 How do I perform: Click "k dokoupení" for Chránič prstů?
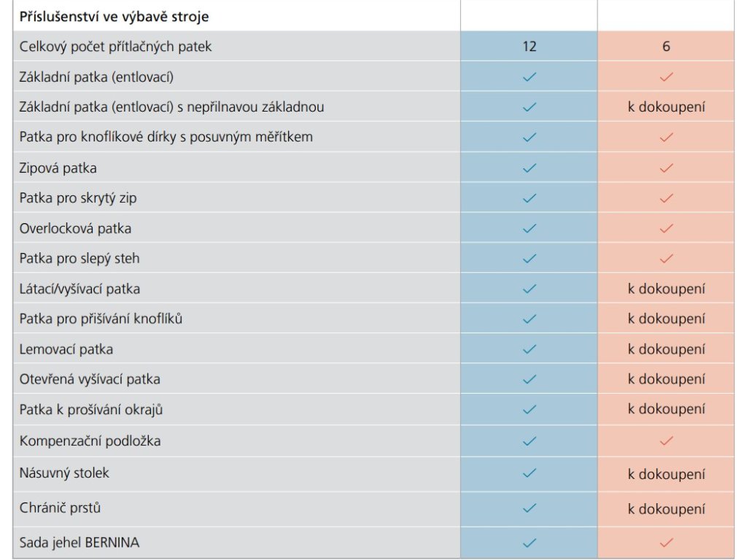pos(666,509)
